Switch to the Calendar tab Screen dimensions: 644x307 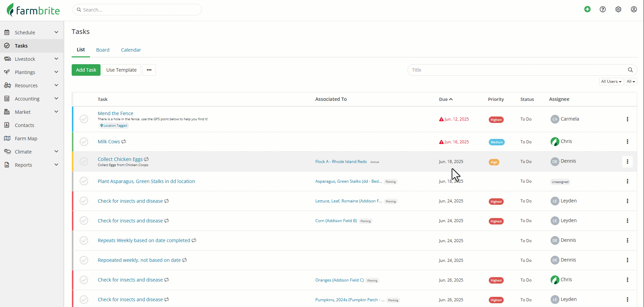tap(131, 50)
